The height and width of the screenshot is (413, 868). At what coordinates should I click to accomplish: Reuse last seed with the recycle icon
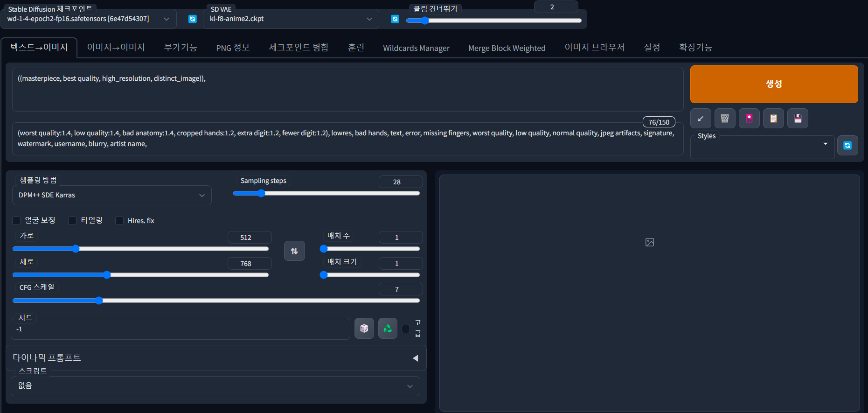(388, 329)
